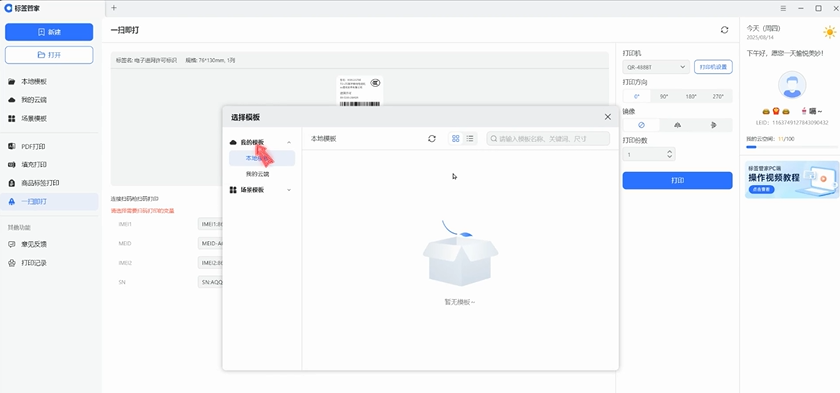840x393 pixels.
Task: Click search magnifier icon in dialog
Action: (493, 139)
